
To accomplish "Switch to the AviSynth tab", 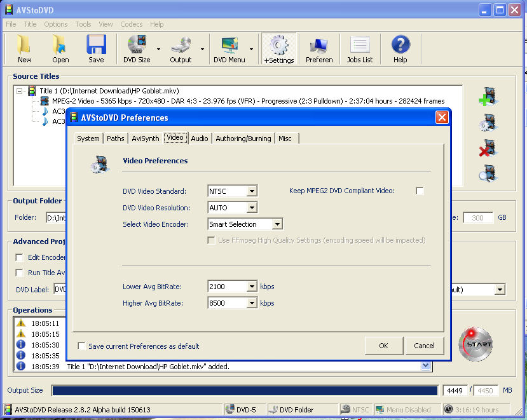I will pos(146,139).
